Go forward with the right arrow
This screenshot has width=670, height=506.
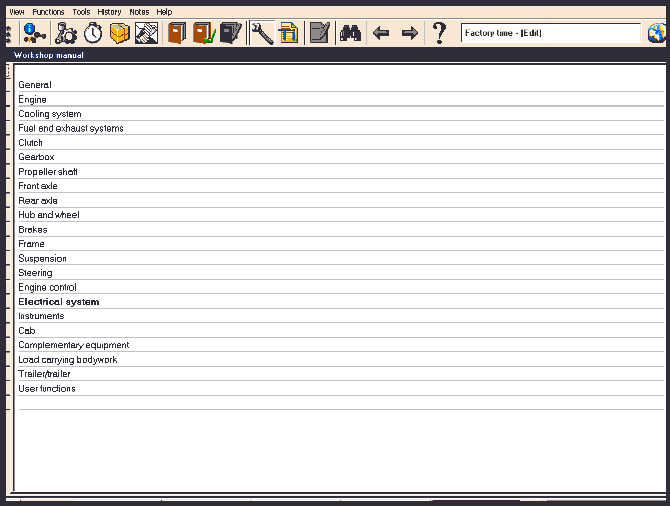pyautogui.click(x=409, y=33)
